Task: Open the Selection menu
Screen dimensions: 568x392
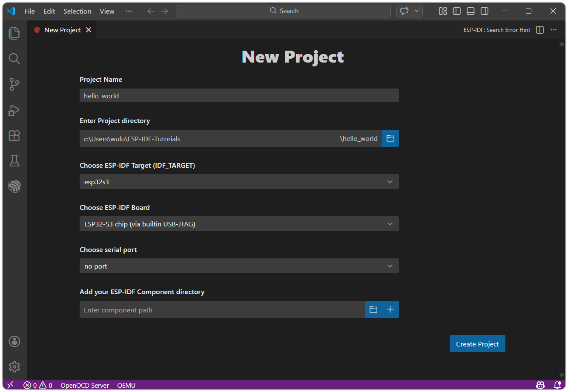Action: click(77, 11)
